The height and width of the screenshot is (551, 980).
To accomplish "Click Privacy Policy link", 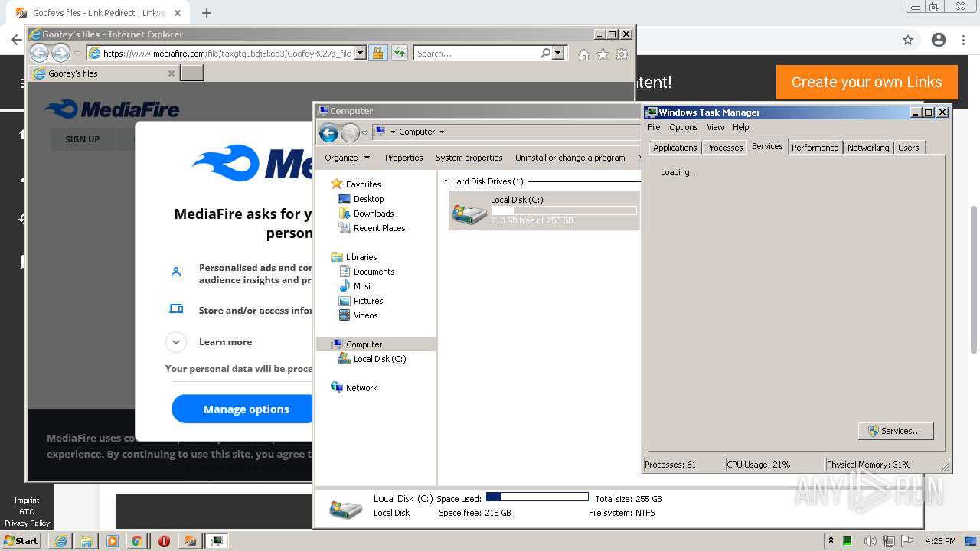I will (27, 523).
